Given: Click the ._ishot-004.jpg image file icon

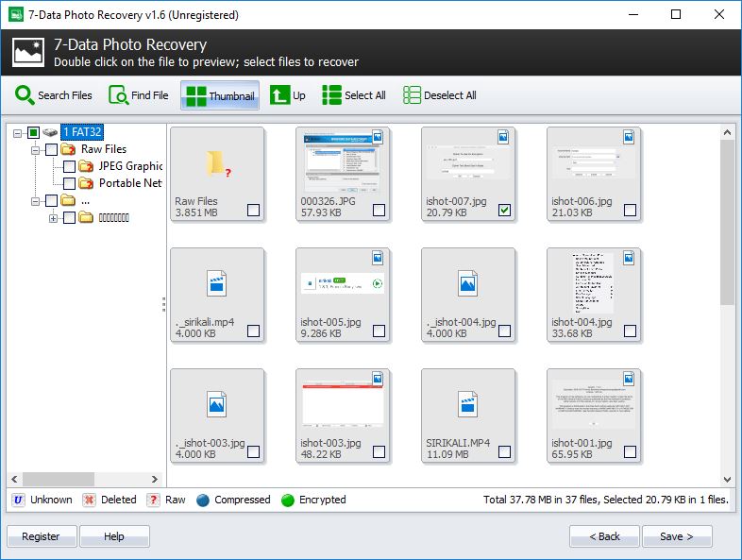Looking at the screenshot, I should click(x=467, y=283).
